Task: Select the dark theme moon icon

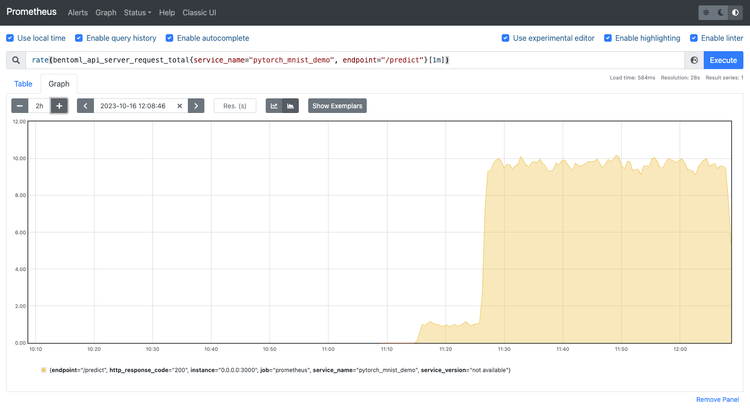Action: [721, 12]
